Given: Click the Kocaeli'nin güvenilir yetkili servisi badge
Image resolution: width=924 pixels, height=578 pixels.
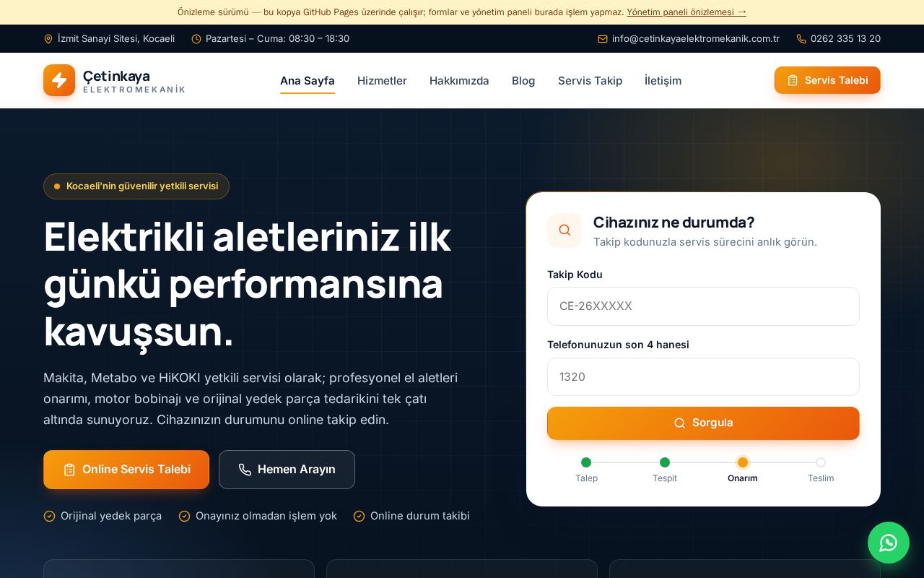Looking at the screenshot, I should click(136, 186).
